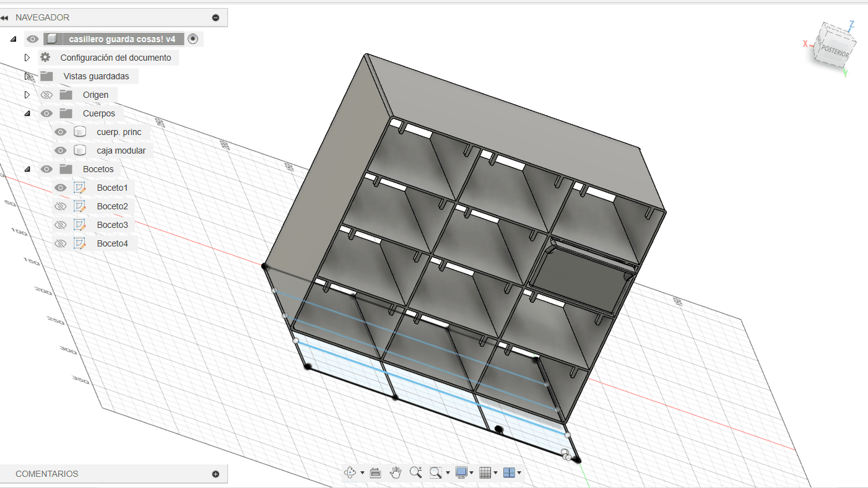Click the body icon of cuerp. princ
Screen dimensions: 868x488
(x=79, y=132)
